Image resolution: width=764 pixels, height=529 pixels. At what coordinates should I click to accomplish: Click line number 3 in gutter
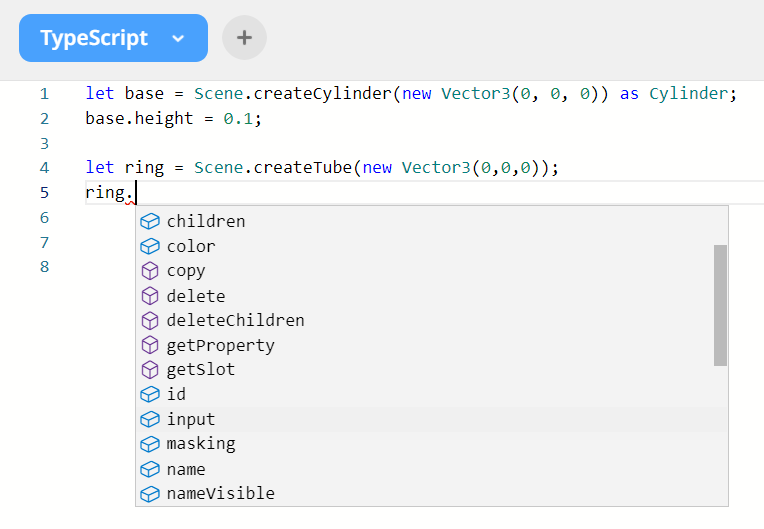pos(44,143)
